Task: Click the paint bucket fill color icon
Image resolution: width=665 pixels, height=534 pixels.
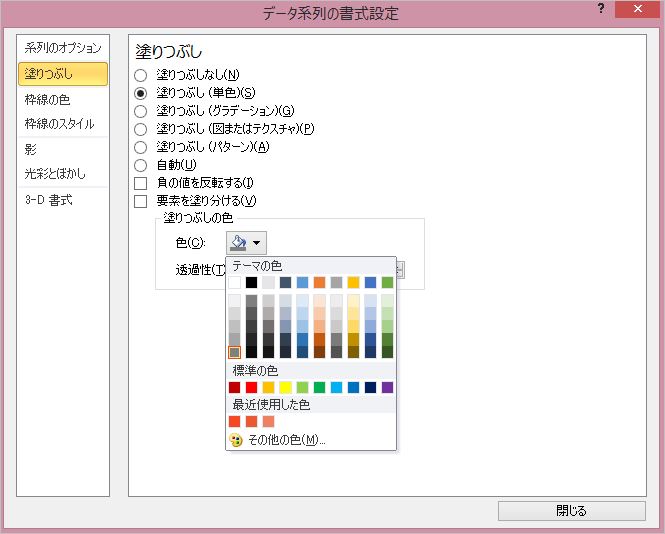Action: [x=238, y=243]
